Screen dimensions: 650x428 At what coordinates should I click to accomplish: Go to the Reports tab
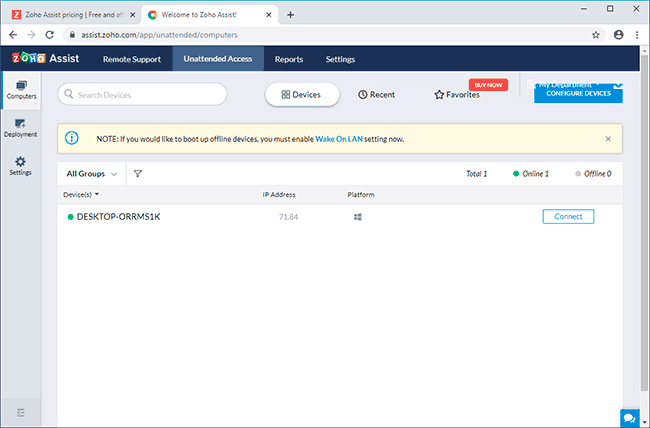click(x=289, y=59)
